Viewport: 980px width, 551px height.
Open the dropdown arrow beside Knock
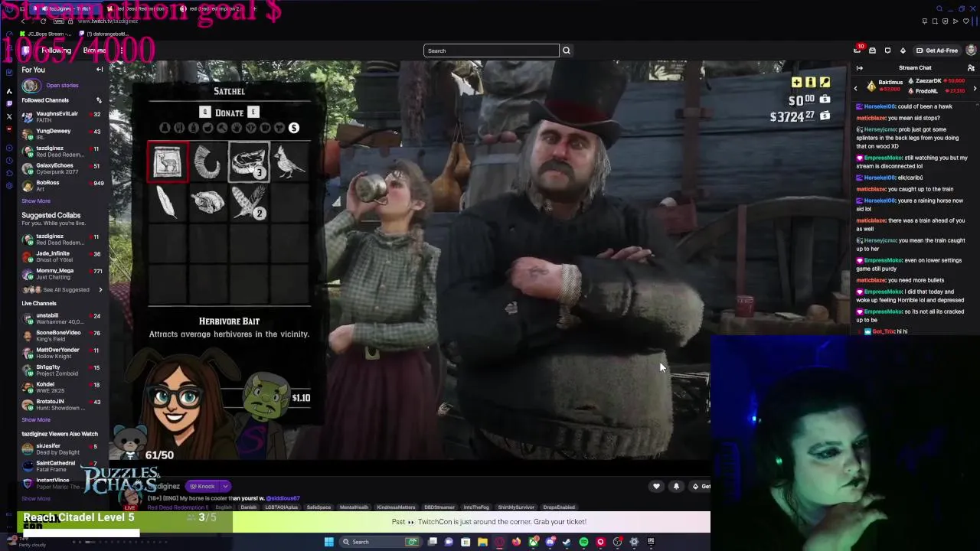click(x=225, y=486)
